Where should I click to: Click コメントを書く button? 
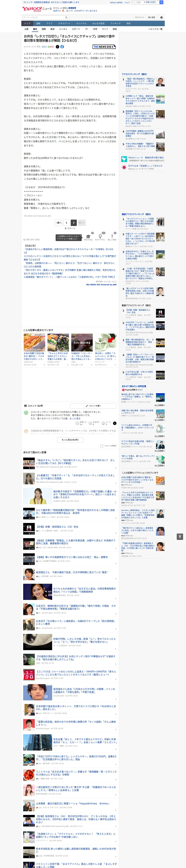pyautogui.click(x=93, y=406)
